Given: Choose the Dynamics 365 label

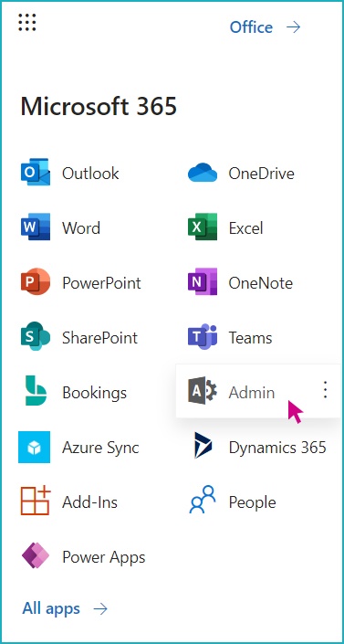Looking at the screenshot, I should [x=277, y=448].
